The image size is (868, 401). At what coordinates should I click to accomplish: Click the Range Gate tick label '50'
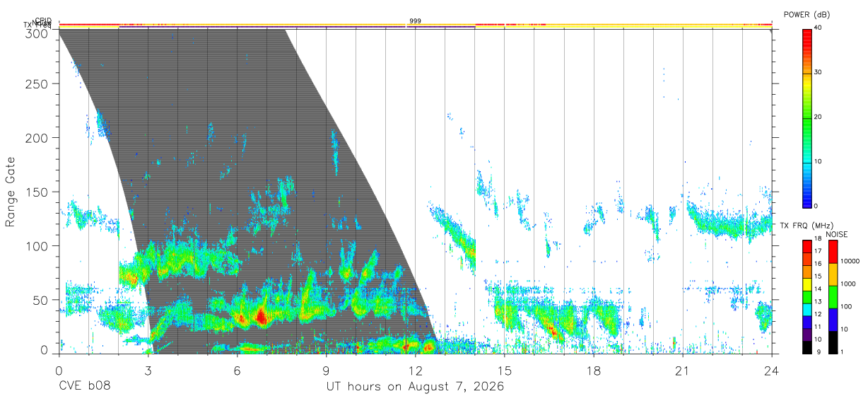pos(41,300)
